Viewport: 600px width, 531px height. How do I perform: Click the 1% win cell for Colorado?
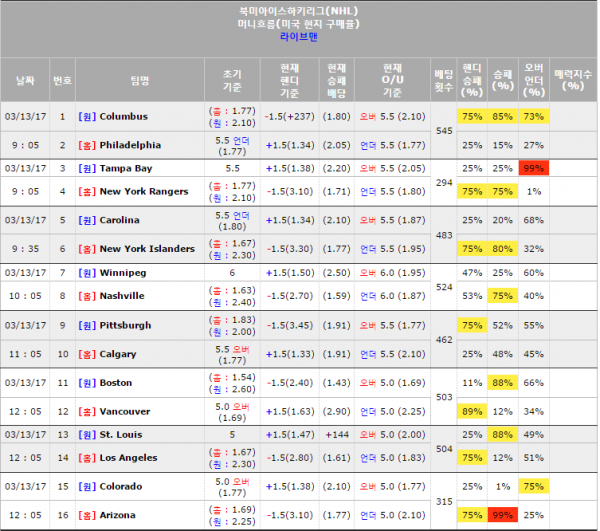pos(503,486)
